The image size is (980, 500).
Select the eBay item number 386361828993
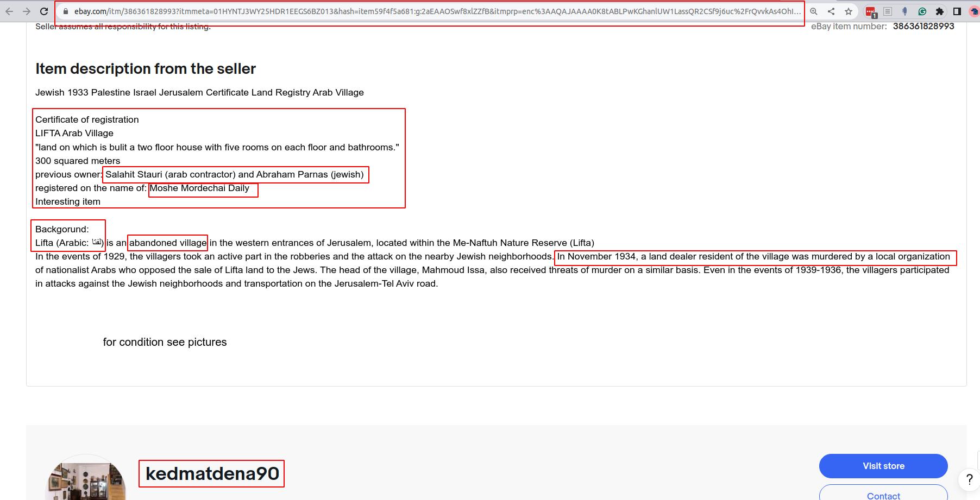pos(924,26)
